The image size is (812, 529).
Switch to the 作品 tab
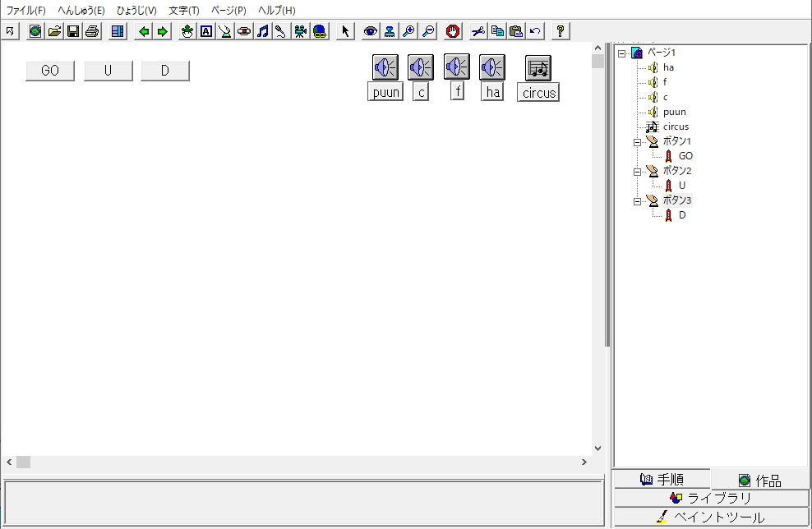pos(759,481)
